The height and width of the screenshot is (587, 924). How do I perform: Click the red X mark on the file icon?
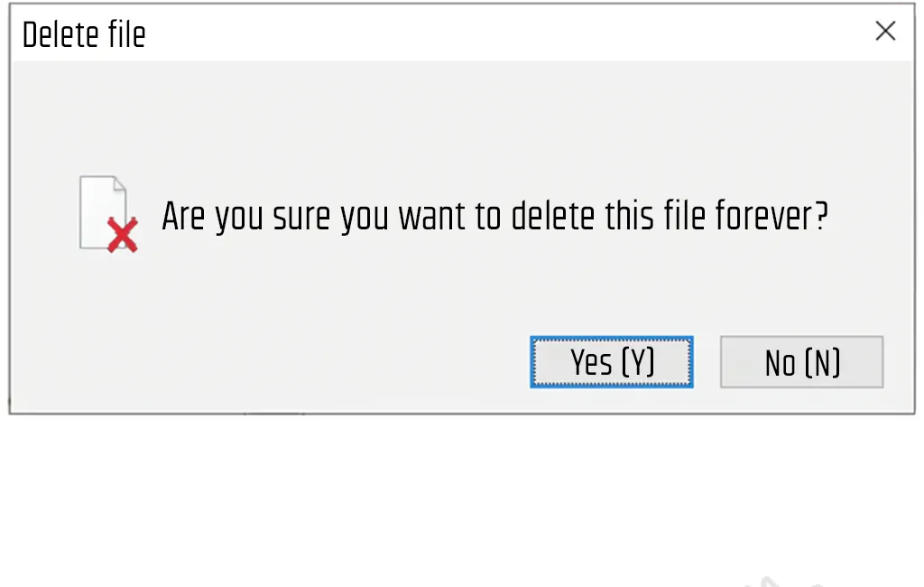123,235
